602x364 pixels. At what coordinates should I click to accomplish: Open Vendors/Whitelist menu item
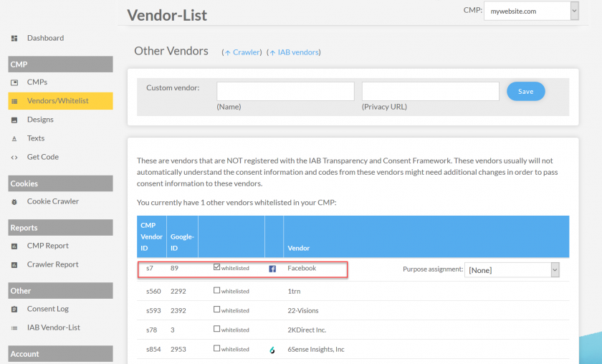[x=60, y=101]
